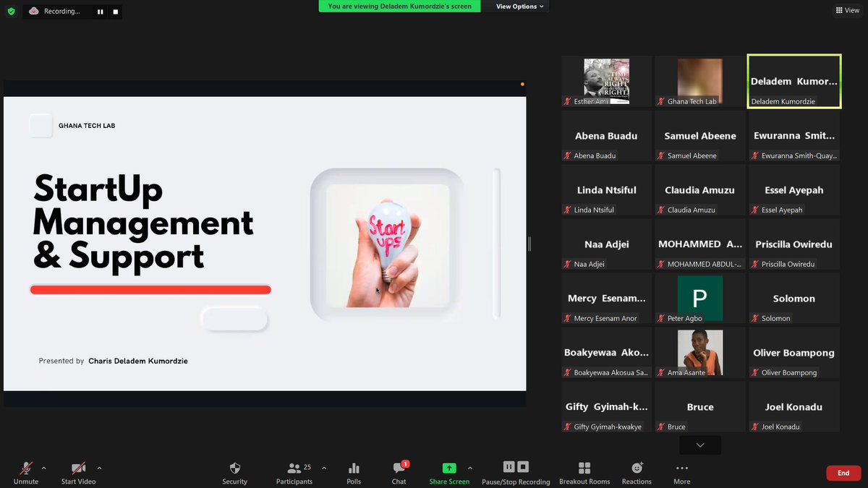Stop recording in top-left indicator
Screen dimensions: 868x488
(x=114, y=12)
